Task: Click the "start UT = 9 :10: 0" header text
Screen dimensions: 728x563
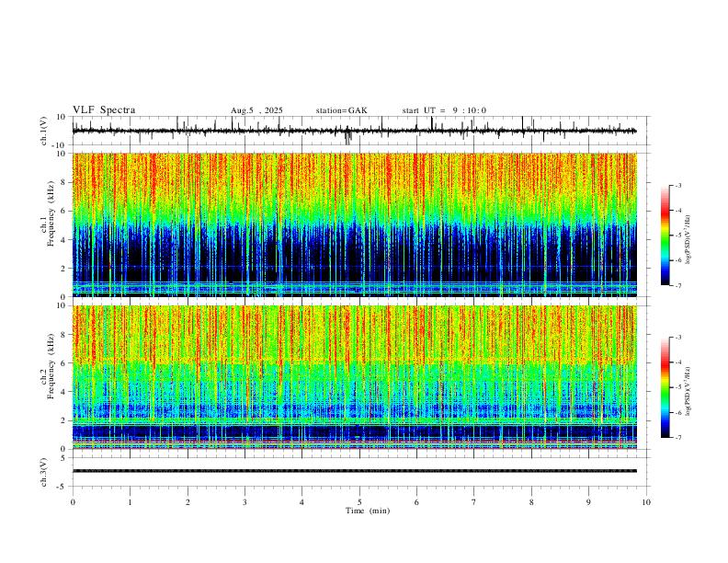Action: [444, 110]
